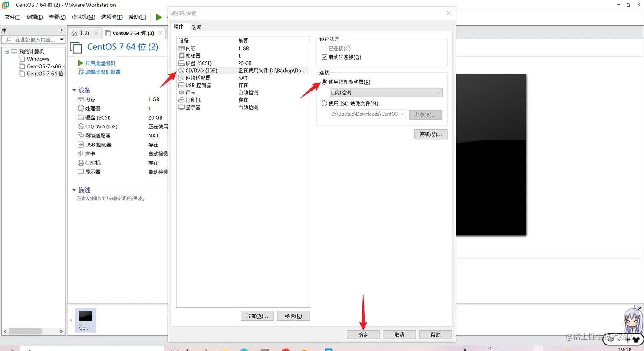The image size is (644, 351).
Task: Close the 库 library panel
Action: click(61, 30)
